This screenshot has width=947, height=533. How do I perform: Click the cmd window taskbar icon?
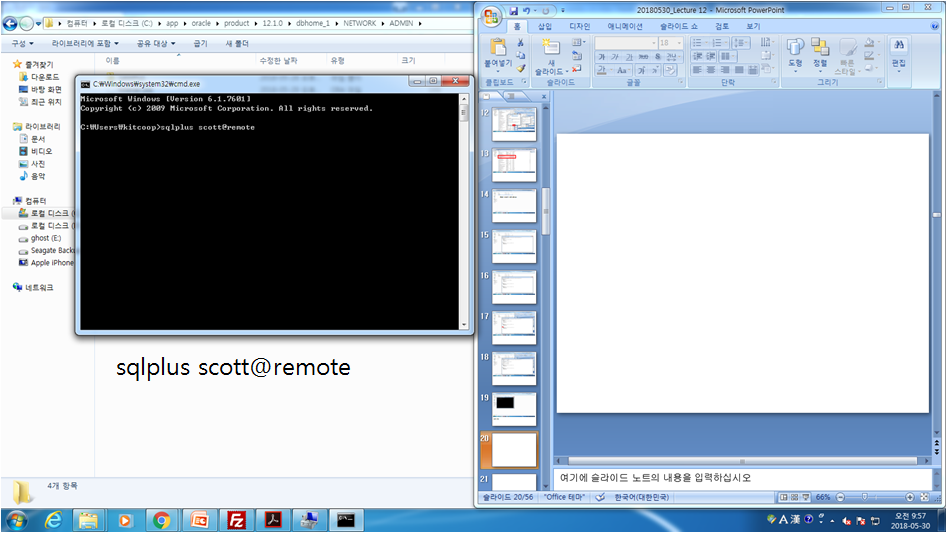[346, 520]
